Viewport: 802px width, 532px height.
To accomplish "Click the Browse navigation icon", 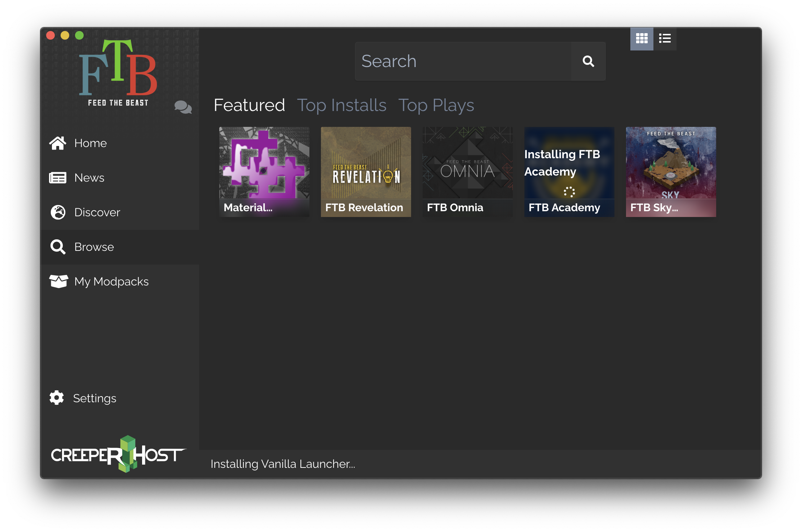I will pos(58,247).
